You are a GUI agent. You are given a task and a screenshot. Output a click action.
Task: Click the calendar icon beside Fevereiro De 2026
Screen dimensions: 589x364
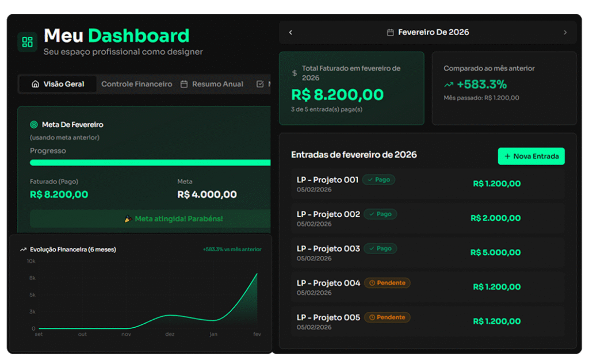(391, 33)
